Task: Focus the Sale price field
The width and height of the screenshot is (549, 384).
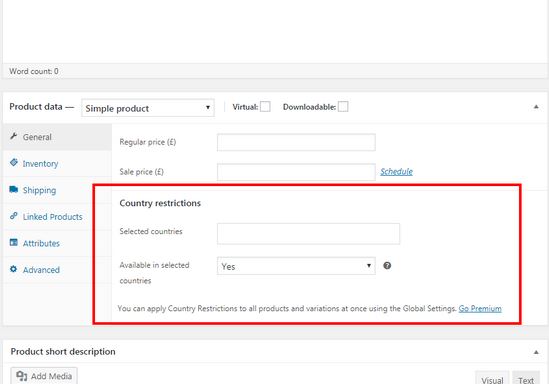Action: tap(296, 172)
